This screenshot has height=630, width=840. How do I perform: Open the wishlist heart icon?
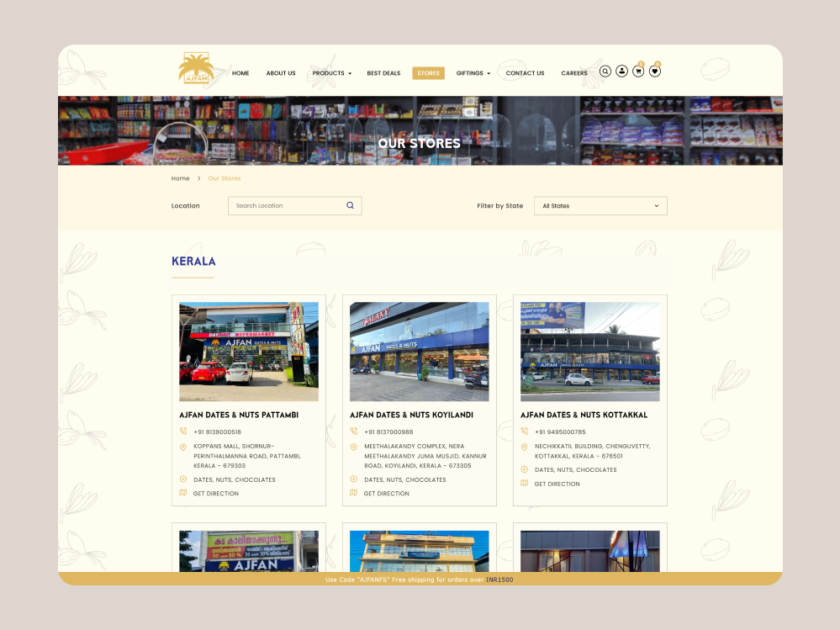[x=655, y=71]
